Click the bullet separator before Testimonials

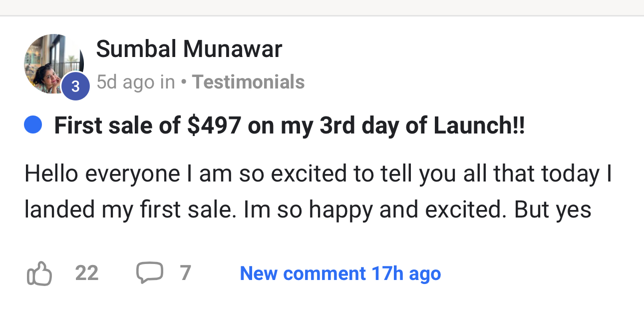[x=184, y=82]
